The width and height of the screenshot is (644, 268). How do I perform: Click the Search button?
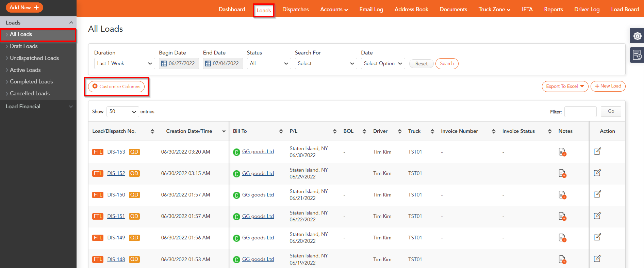(x=447, y=64)
